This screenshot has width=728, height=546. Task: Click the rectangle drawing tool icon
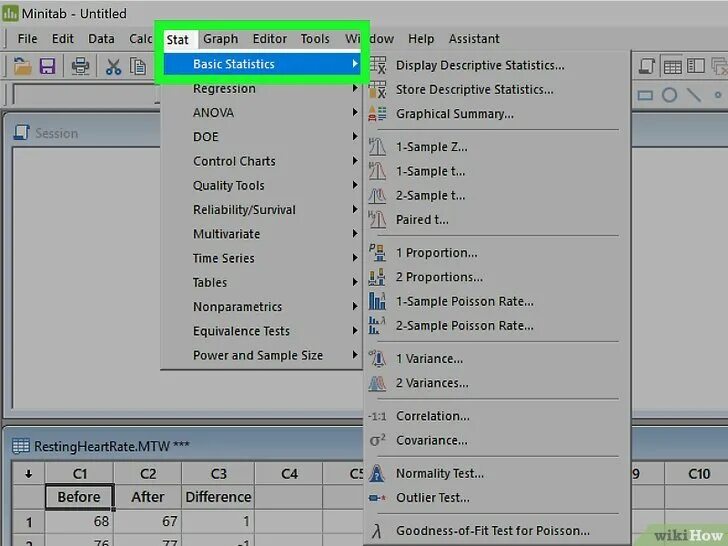click(645, 96)
